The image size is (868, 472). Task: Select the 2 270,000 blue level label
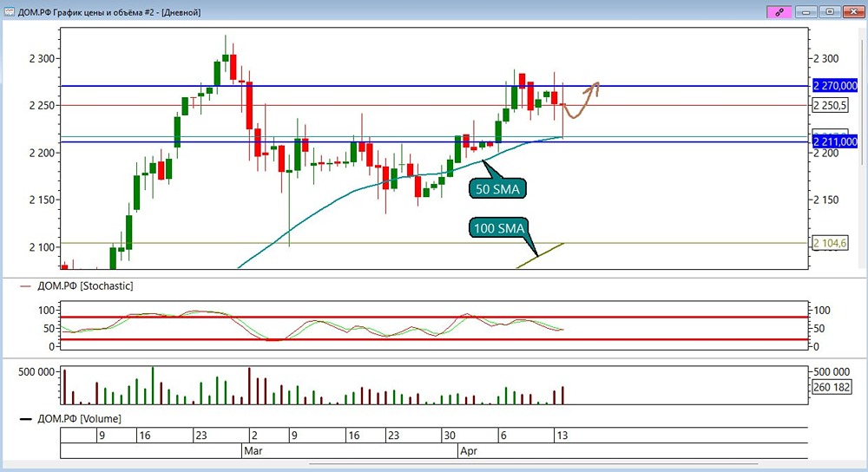pos(835,86)
